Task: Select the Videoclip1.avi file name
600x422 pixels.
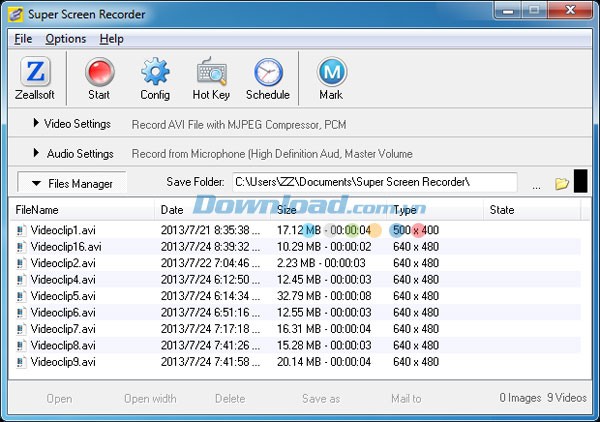Action: pos(63,230)
